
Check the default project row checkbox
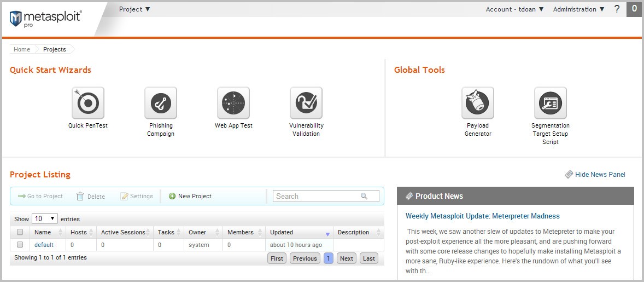(20, 245)
